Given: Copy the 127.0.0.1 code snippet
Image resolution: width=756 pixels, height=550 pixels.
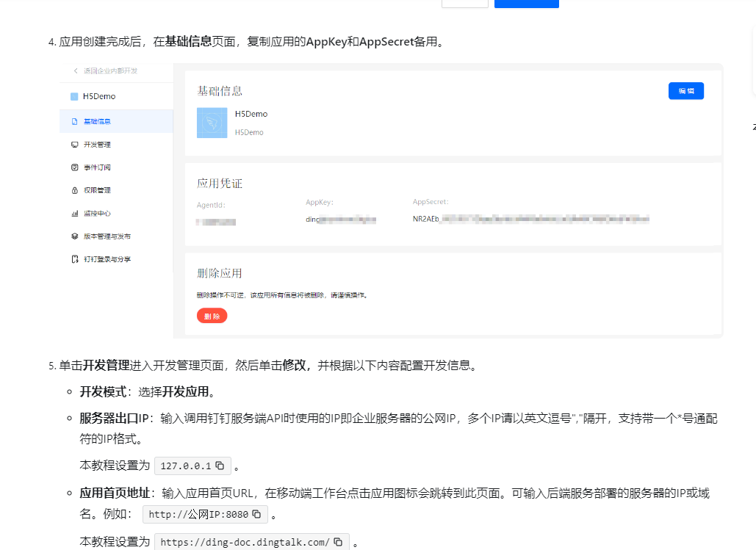Looking at the screenshot, I should 220,466.
